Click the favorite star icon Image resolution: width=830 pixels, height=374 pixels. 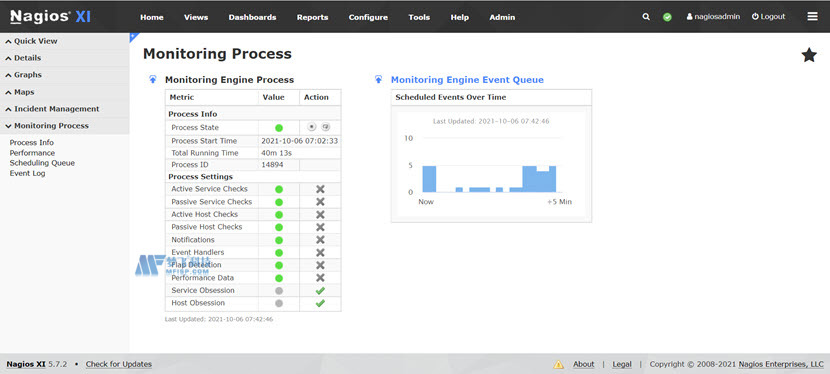click(809, 55)
